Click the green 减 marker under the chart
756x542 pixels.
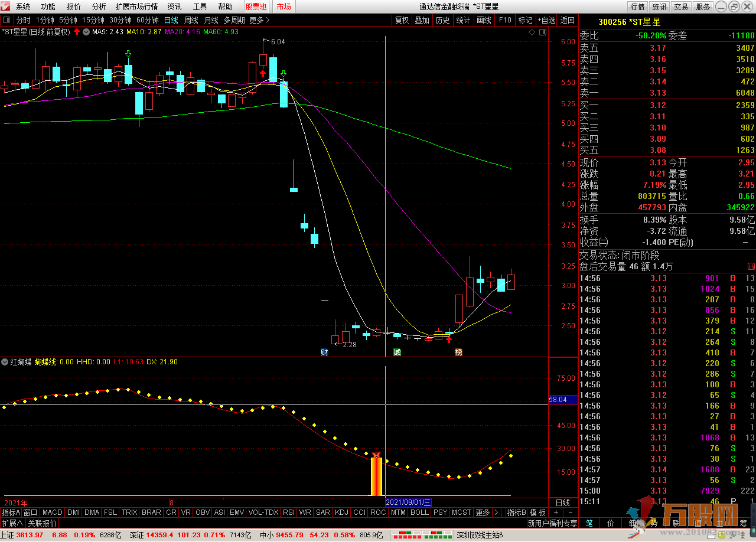(397, 352)
